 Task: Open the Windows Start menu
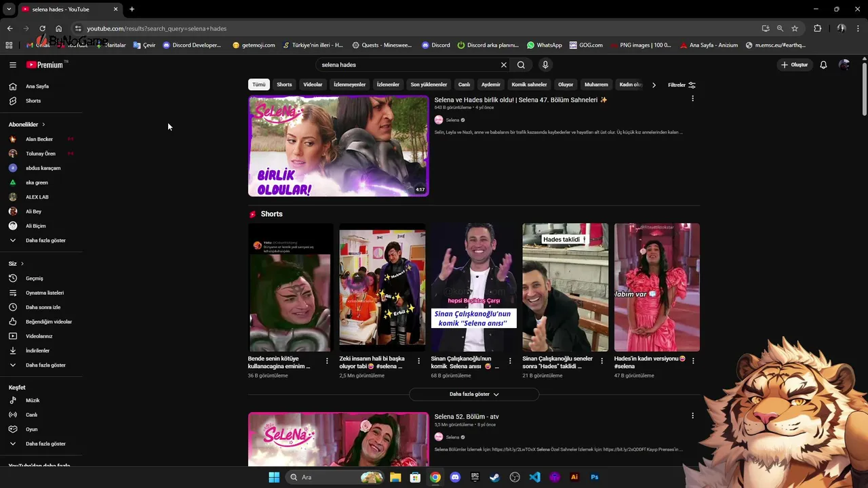274,477
